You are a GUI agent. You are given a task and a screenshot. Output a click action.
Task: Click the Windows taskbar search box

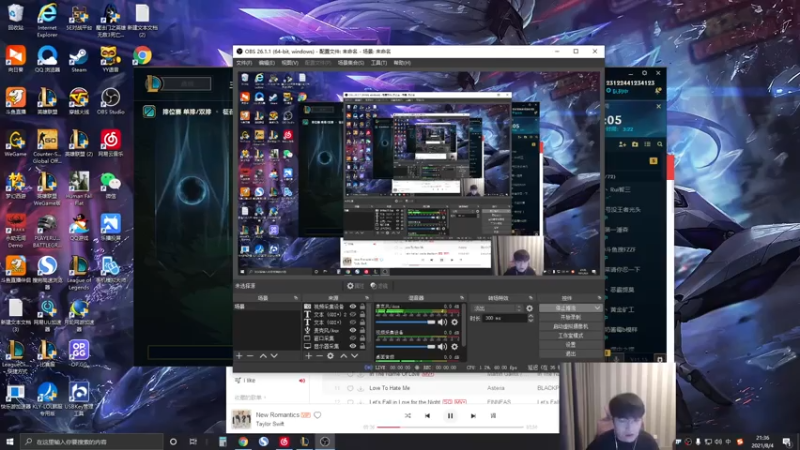click(x=92, y=441)
